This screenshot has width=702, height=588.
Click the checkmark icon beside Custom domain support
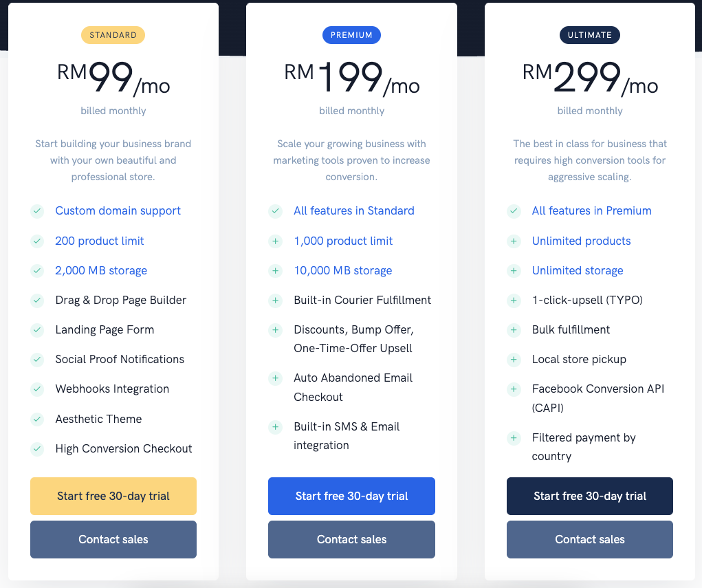(x=37, y=211)
